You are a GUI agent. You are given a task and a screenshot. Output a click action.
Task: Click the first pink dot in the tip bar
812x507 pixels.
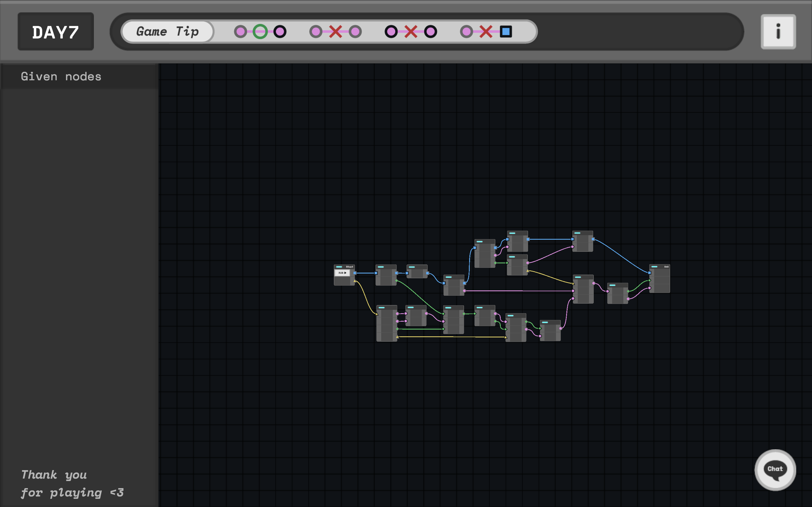pyautogui.click(x=240, y=32)
